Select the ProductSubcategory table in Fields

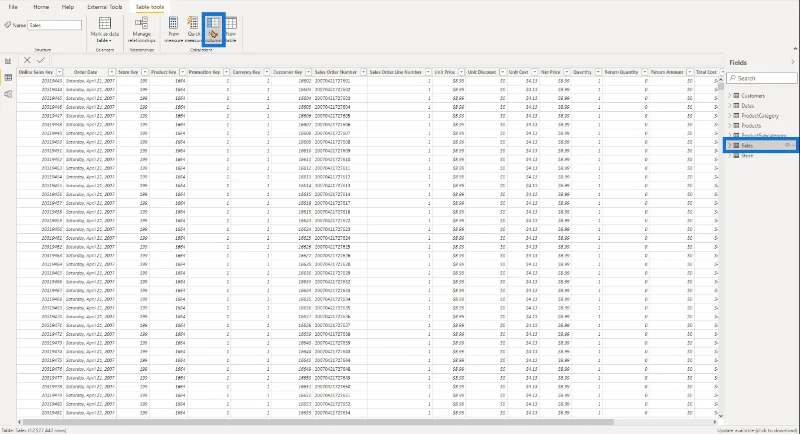click(x=763, y=136)
